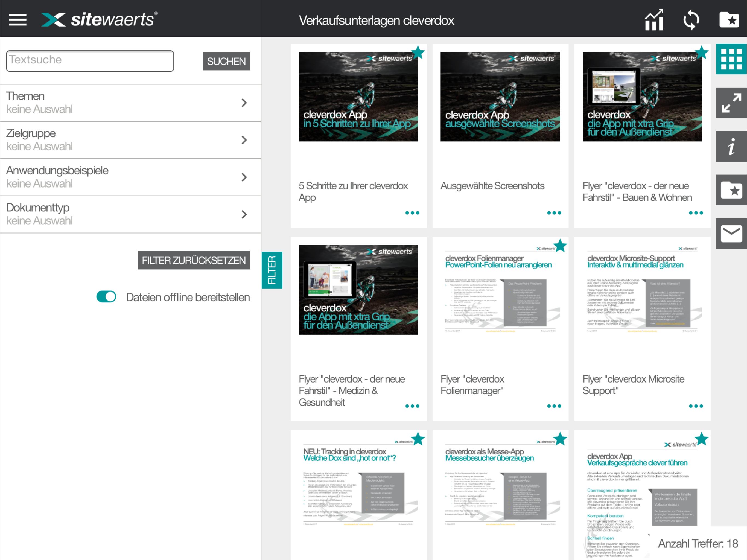
Task: Click 'Verkaufsunterlagen cleverdox' header title
Action: click(x=376, y=20)
